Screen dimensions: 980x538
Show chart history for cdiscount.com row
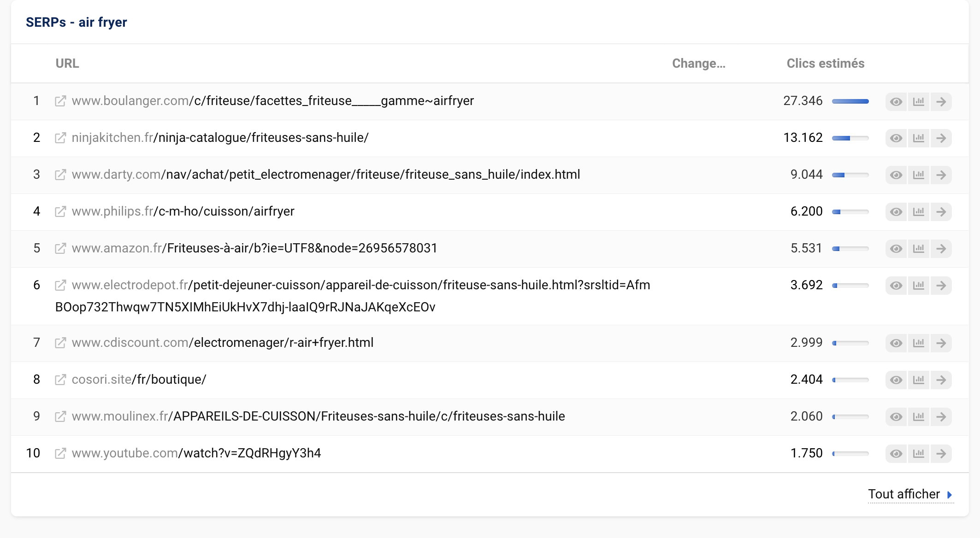[919, 343]
